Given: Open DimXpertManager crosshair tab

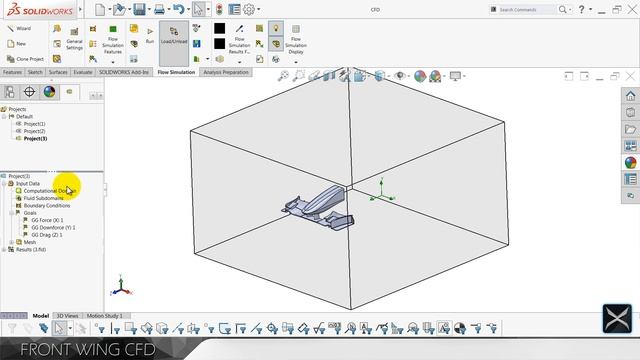Looking at the screenshot, I should [29, 92].
